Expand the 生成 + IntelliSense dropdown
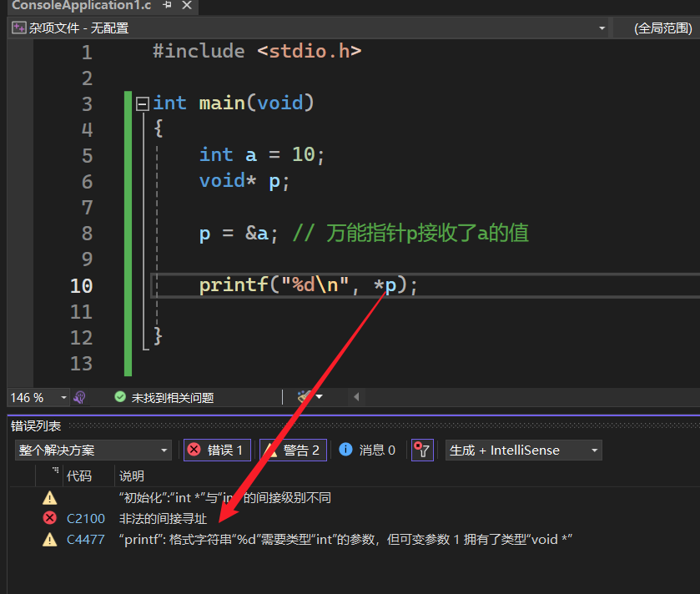This screenshot has height=594, width=700. [x=523, y=451]
